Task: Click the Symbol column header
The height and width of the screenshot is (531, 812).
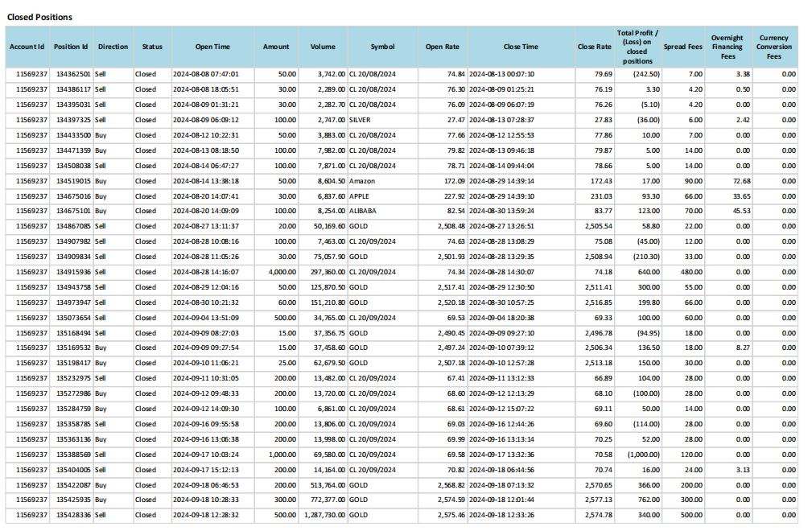Action: click(382, 47)
